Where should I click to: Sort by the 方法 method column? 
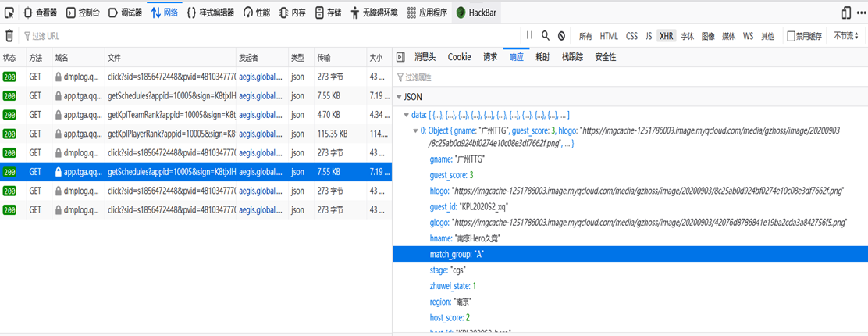(39, 57)
